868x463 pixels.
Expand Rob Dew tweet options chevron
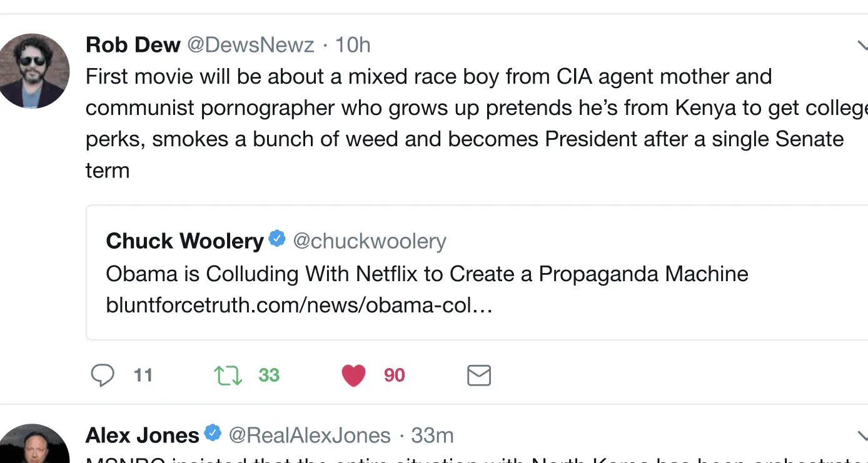pyautogui.click(x=862, y=45)
